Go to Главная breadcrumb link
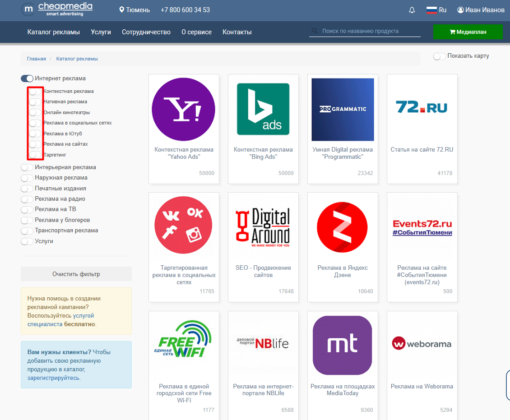510x420 pixels. point(37,59)
